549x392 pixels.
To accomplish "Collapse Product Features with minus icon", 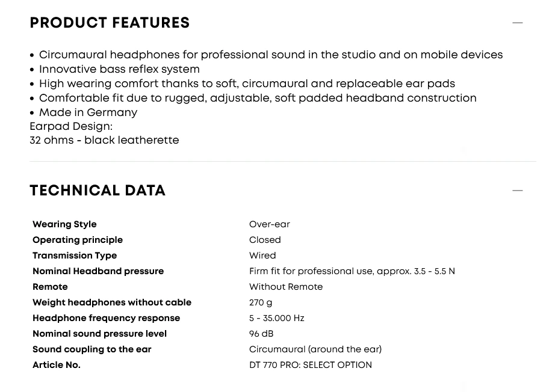I will pyautogui.click(x=517, y=23).
